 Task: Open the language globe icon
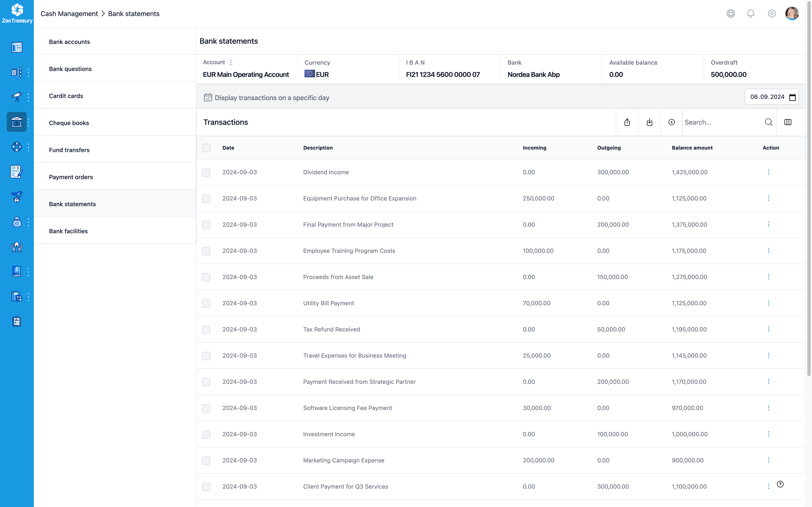tap(730, 13)
